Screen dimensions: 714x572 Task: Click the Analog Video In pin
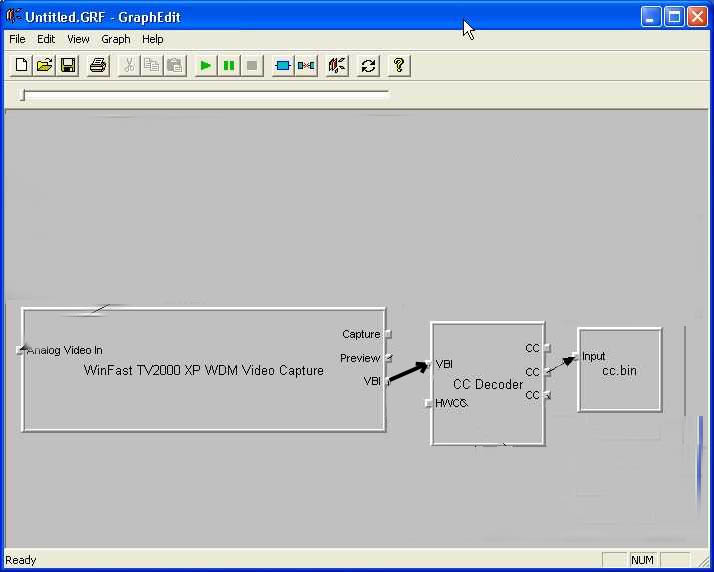pyautogui.click(x=20, y=350)
